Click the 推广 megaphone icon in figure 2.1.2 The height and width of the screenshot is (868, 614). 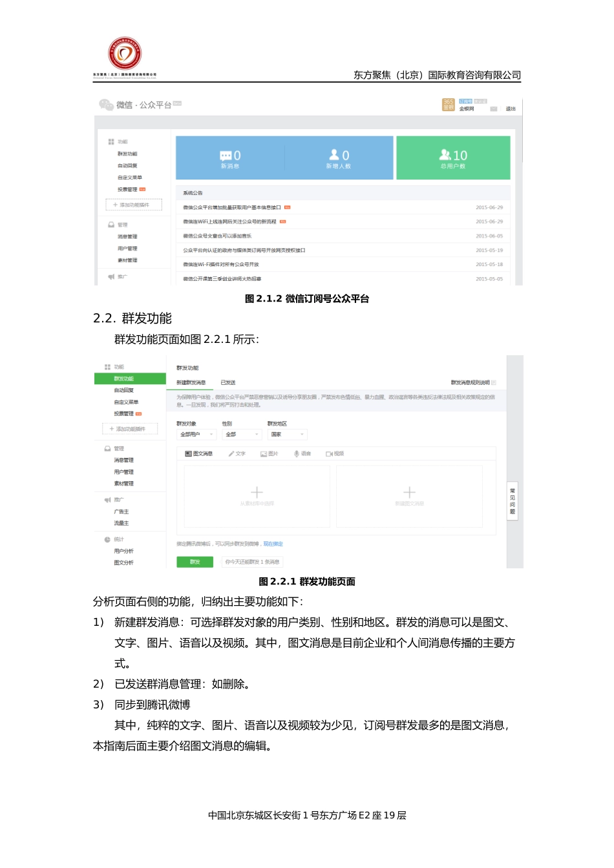tap(111, 276)
